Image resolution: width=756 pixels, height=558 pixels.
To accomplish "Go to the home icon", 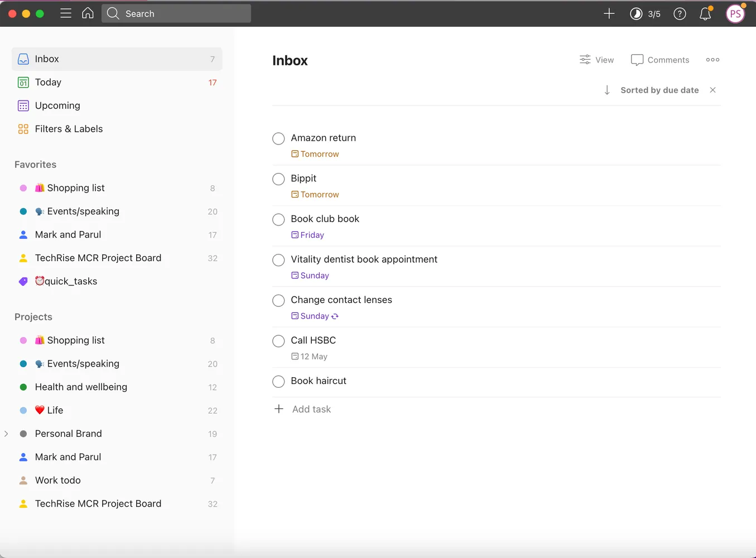I will [88, 13].
